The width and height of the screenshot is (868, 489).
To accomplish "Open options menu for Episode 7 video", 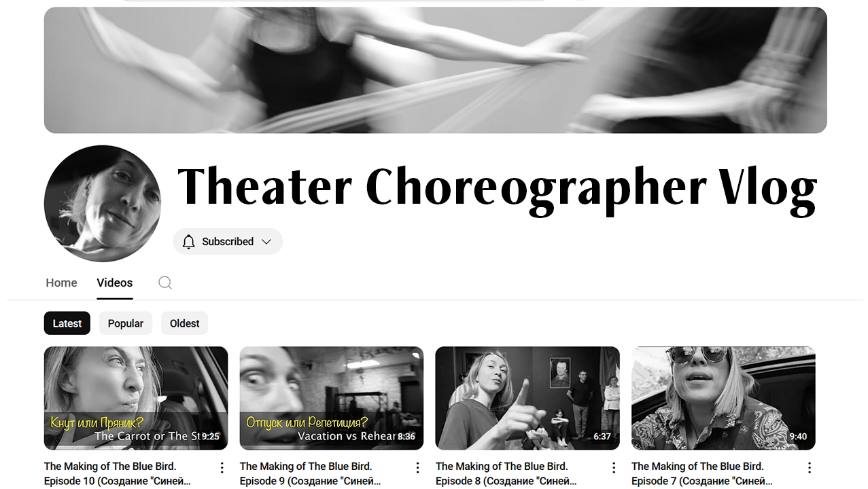I will (x=809, y=467).
